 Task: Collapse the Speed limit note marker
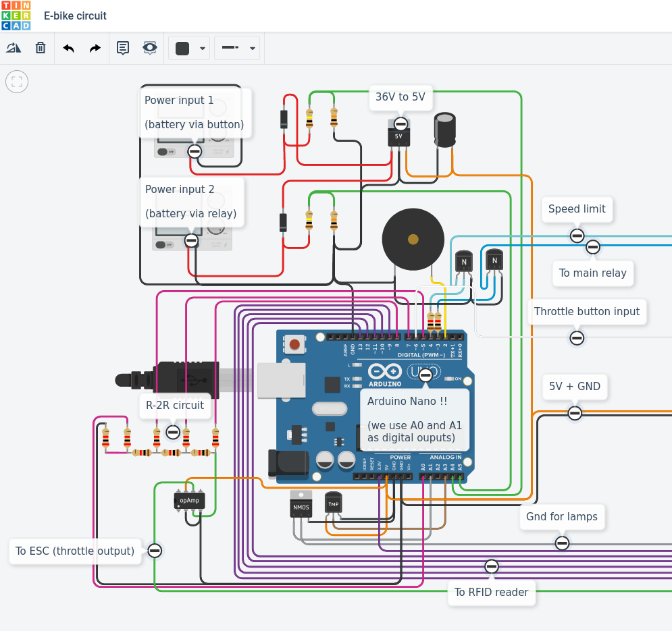[x=577, y=236]
